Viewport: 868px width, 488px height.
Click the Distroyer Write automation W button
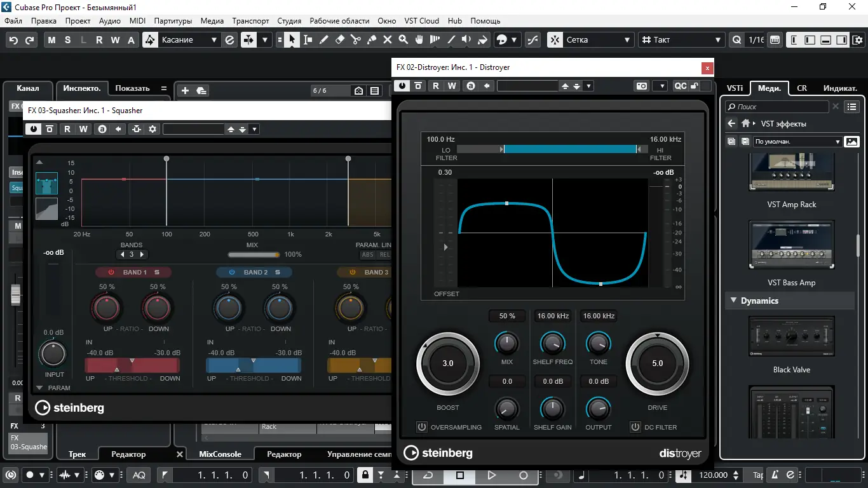(452, 86)
